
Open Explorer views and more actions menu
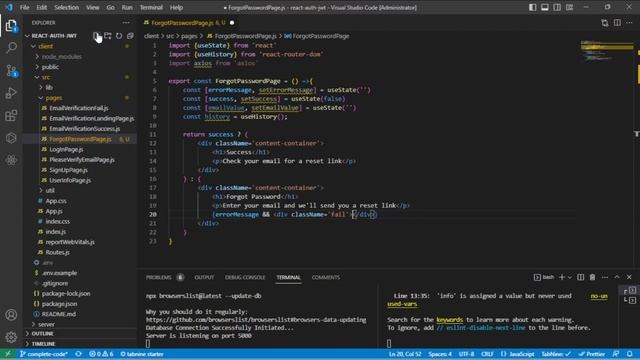tap(126, 23)
